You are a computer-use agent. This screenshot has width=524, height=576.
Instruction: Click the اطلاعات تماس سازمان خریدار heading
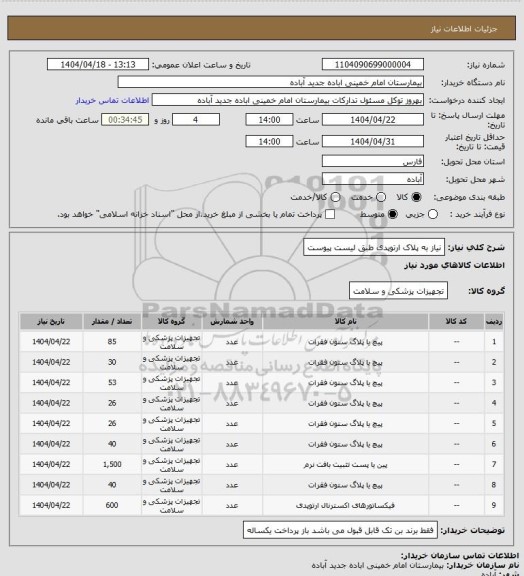460,555
